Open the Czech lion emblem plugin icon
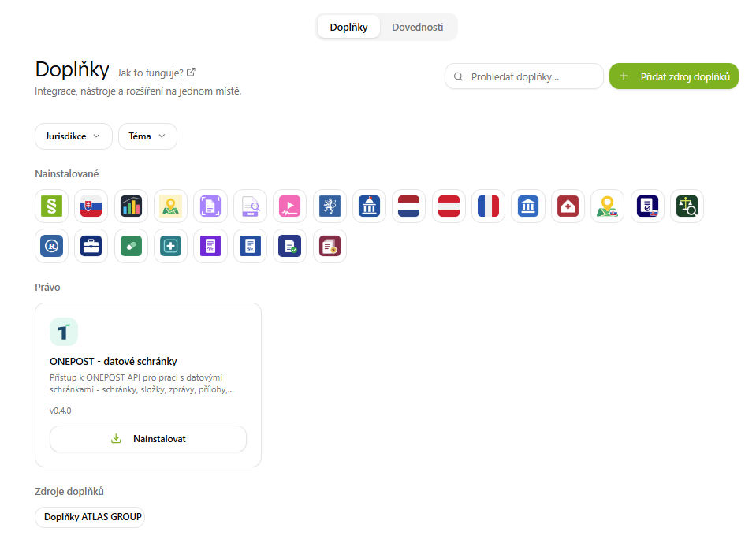 coord(330,206)
